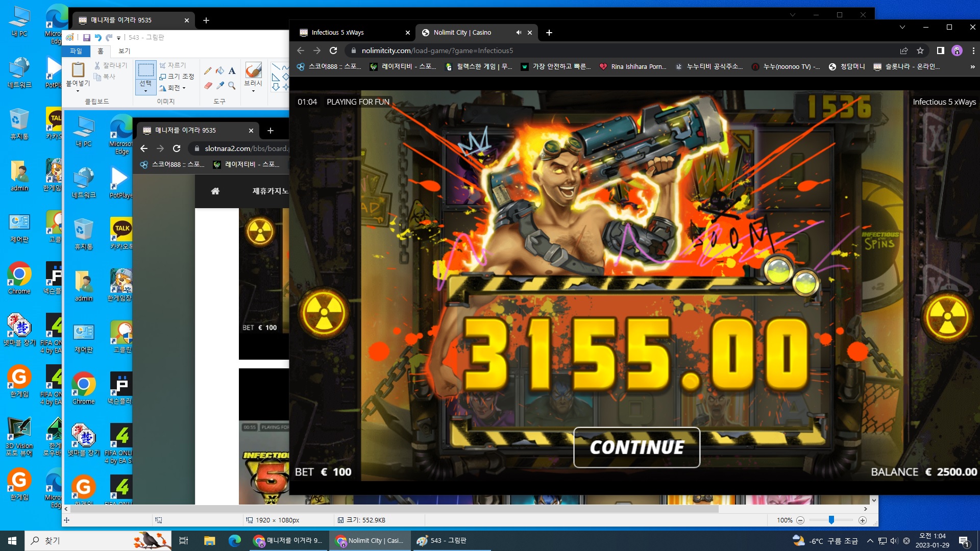Open a new tab in the Nolimit City window
The width and height of the screenshot is (980, 551).
click(x=549, y=33)
